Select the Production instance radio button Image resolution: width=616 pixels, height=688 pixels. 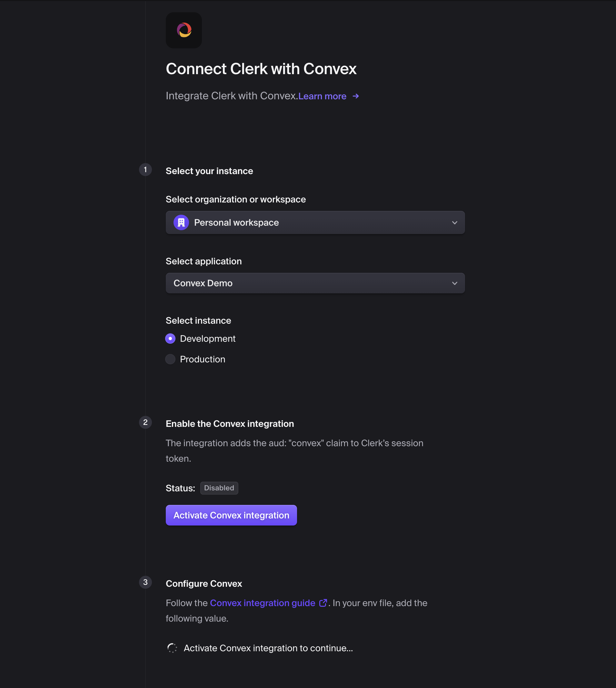point(170,359)
